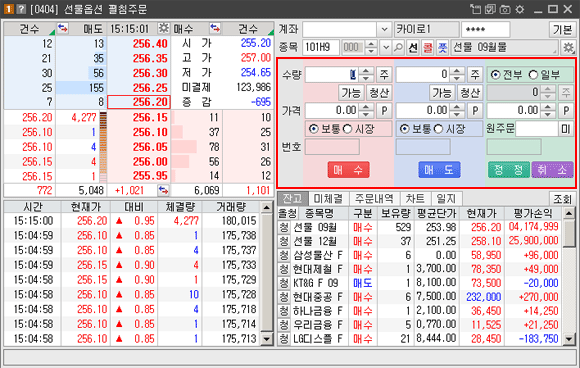Click 가능 button in the buy panel
The width and height of the screenshot is (580, 368).
tap(351, 92)
